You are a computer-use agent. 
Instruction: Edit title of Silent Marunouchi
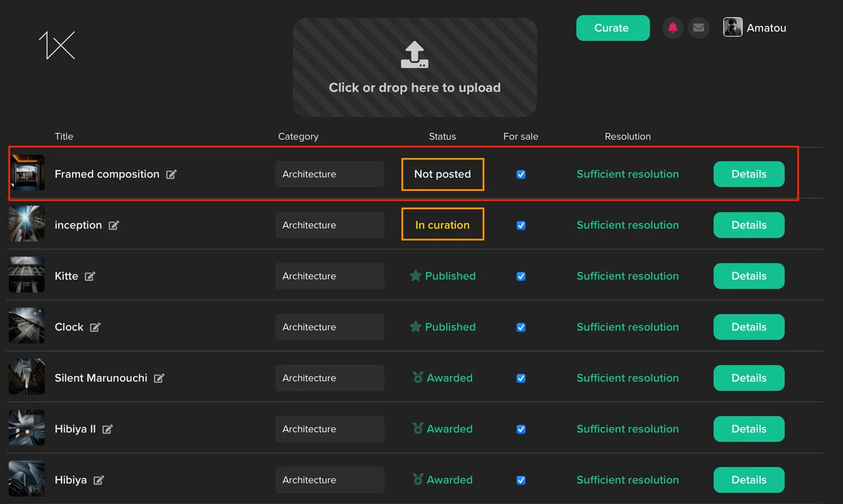point(159,378)
